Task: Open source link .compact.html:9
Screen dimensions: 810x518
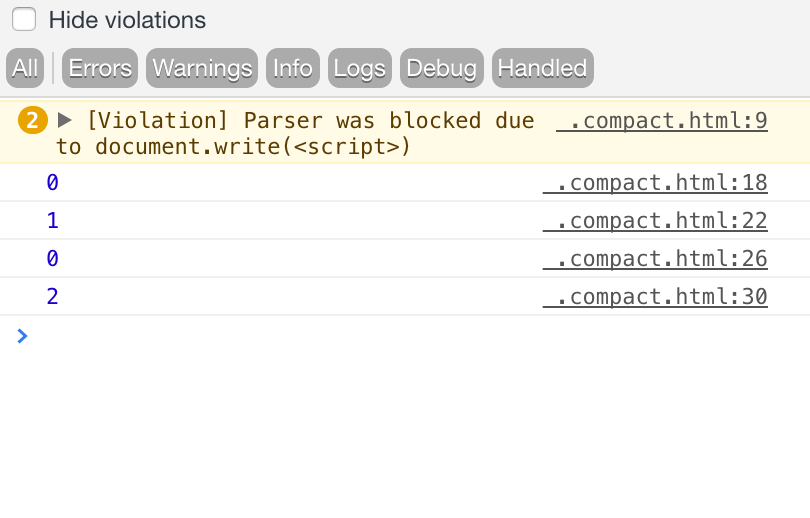Action: click(662, 121)
